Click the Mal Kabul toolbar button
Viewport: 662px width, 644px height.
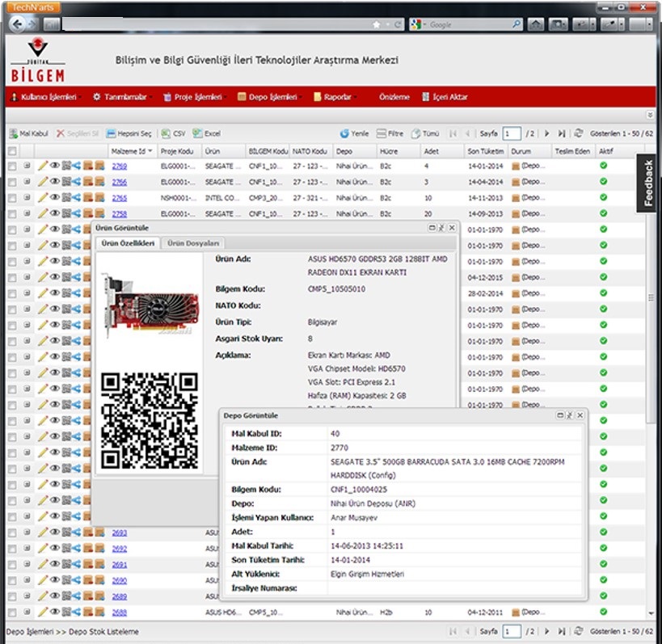[28, 134]
